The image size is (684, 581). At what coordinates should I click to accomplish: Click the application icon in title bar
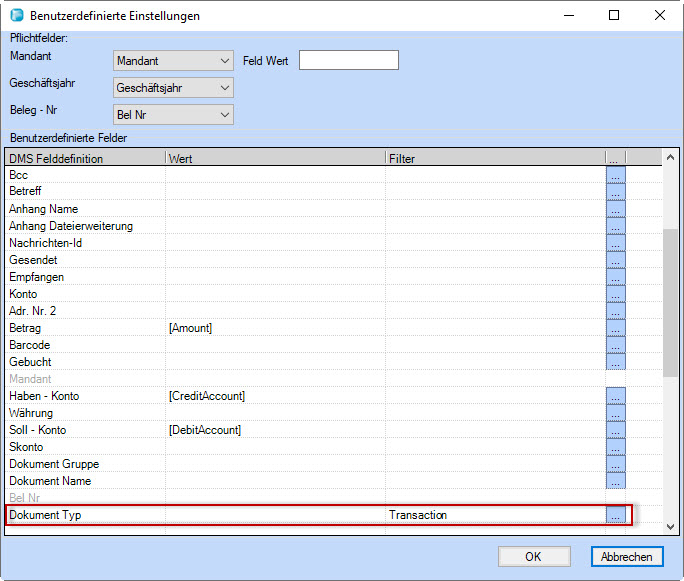click(x=16, y=16)
